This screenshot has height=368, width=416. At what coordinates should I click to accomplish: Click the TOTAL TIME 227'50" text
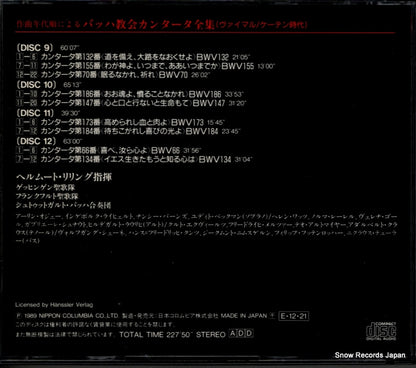(x=156, y=334)
